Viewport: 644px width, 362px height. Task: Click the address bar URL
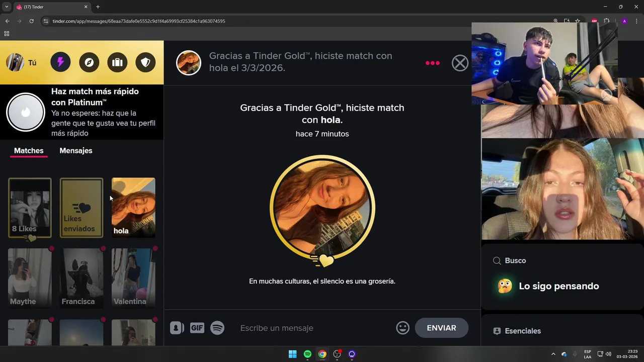(x=139, y=21)
